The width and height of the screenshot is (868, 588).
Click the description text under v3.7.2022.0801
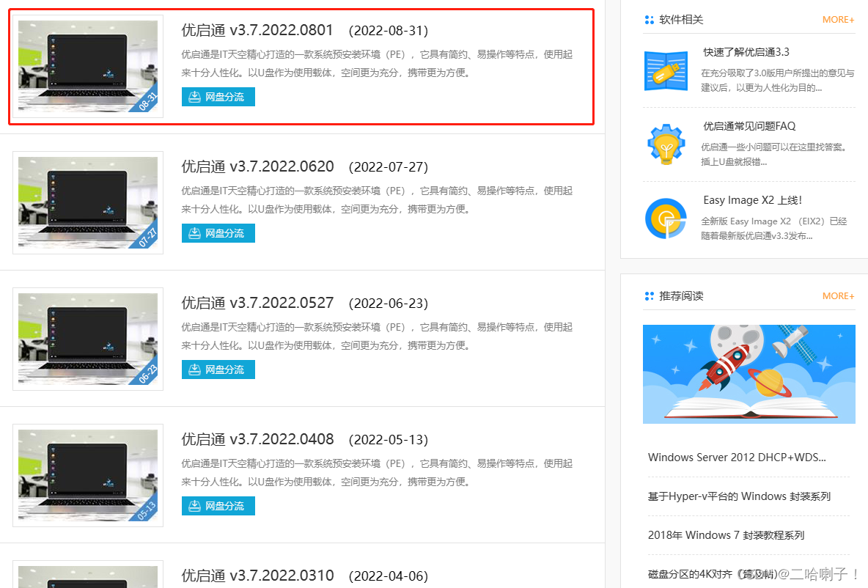(377, 63)
